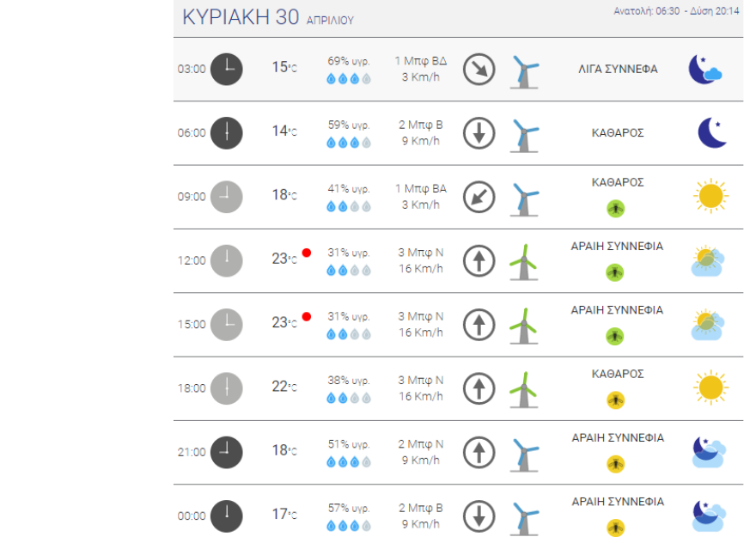
Task: Click the wind direction arrow at 09:00
Action: (x=479, y=197)
